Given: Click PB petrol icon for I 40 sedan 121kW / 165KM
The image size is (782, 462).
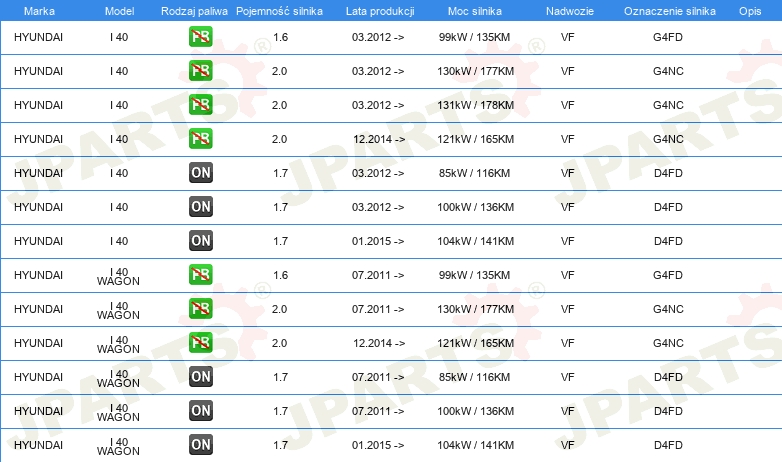Looking at the screenshot, I should coord(200,139).
